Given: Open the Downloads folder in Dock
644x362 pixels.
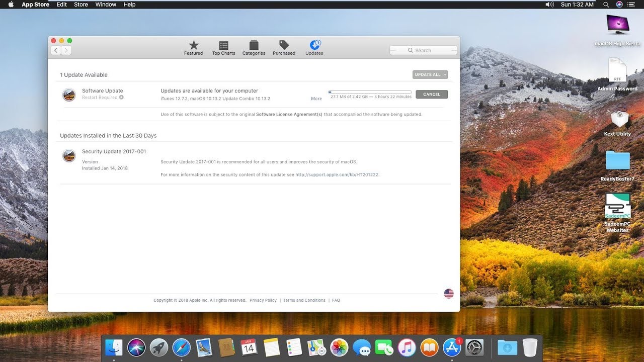Looking at the screenshot, I should click(507, 347).
